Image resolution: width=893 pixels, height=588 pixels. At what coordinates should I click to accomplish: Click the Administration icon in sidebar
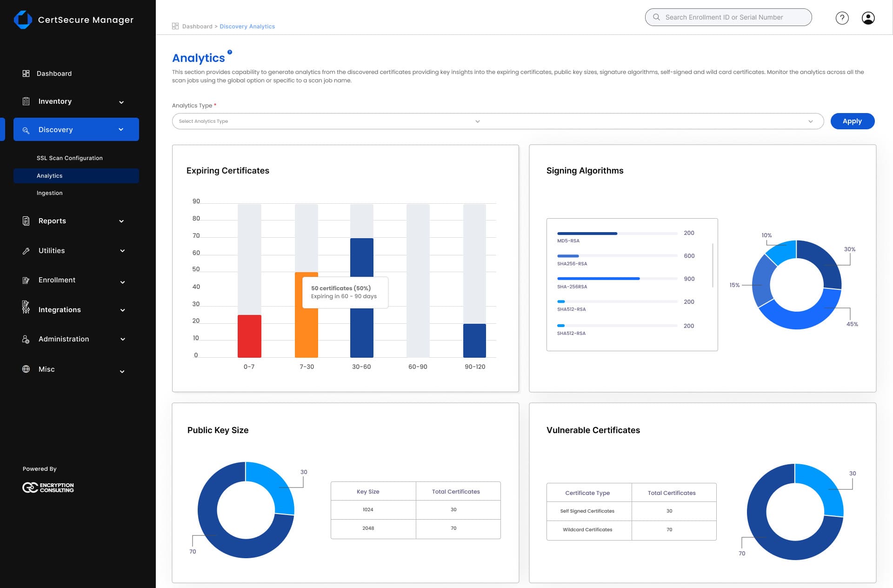25,339
